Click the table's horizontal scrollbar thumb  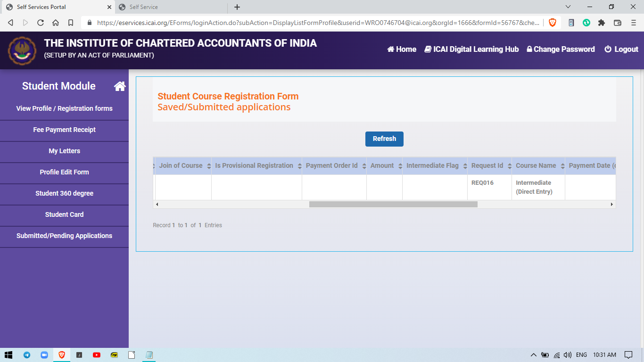click(393, 205)
